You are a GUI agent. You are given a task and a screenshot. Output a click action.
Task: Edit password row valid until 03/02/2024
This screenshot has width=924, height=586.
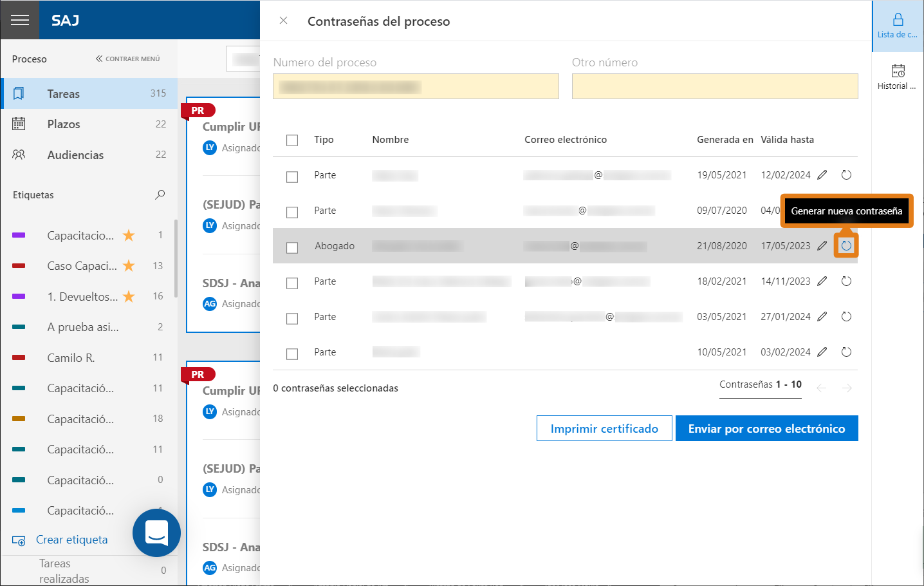coord(822,352)
